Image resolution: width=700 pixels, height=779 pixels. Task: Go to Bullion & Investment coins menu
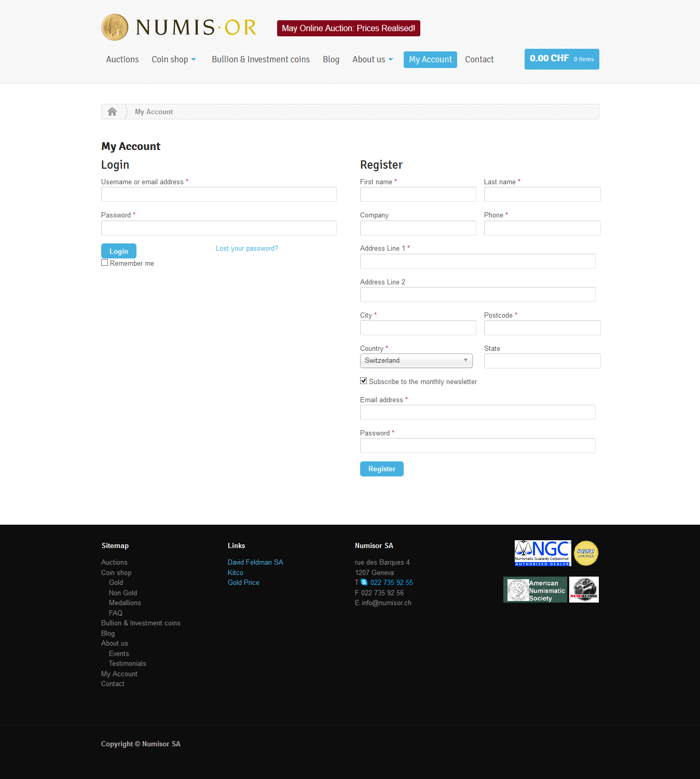click(260, 60)
